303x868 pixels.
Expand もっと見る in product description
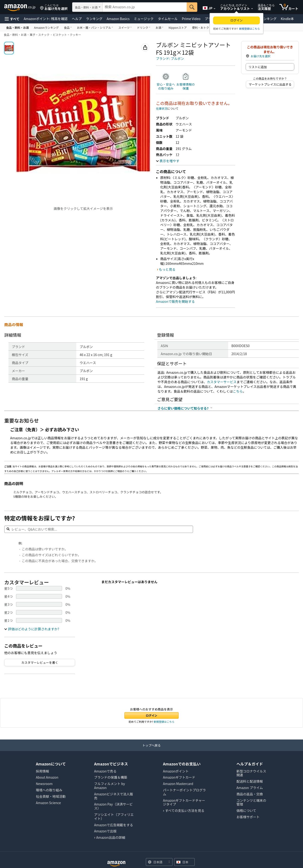(x=166, y=270)
